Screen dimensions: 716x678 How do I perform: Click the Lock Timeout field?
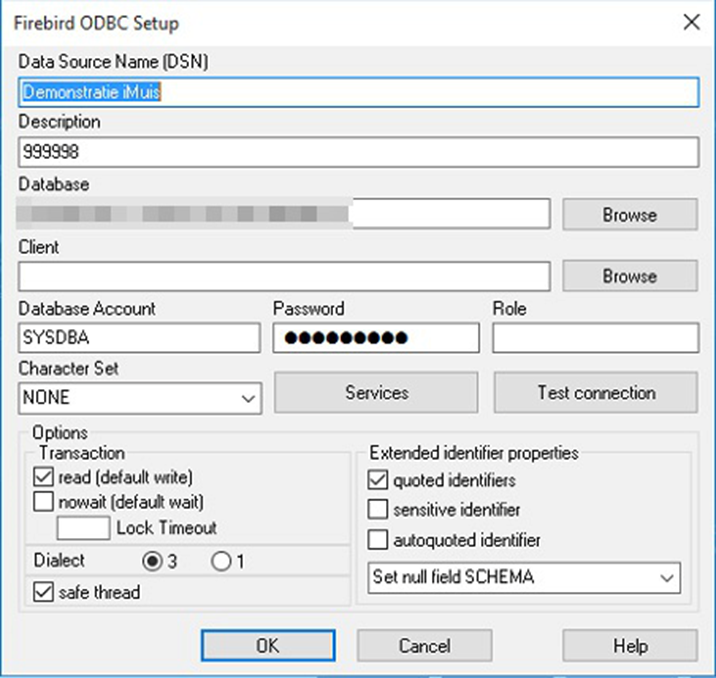83,528
